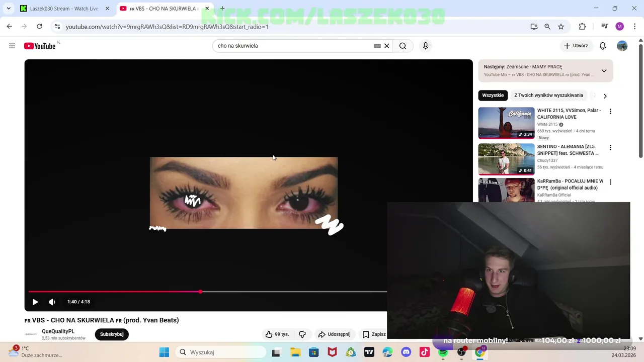The height and width of the screenshot is (362, 644).
Task: Play the video
Action: click(x=35, y=302)
